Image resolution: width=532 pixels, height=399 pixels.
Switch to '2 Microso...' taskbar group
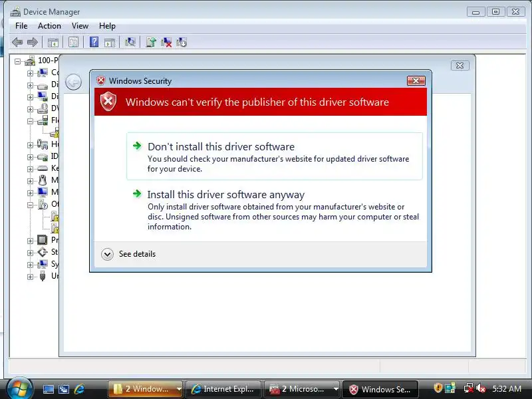298,389
